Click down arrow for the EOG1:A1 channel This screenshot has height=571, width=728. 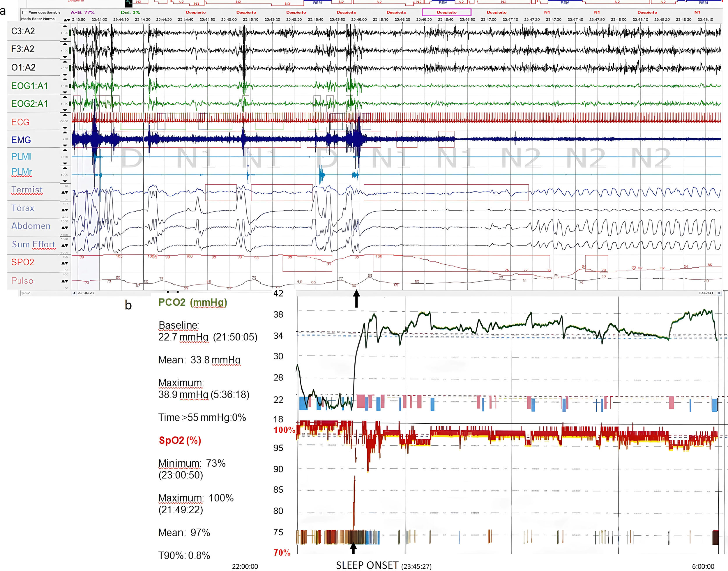pyautogui.click(x=65, y=93)
